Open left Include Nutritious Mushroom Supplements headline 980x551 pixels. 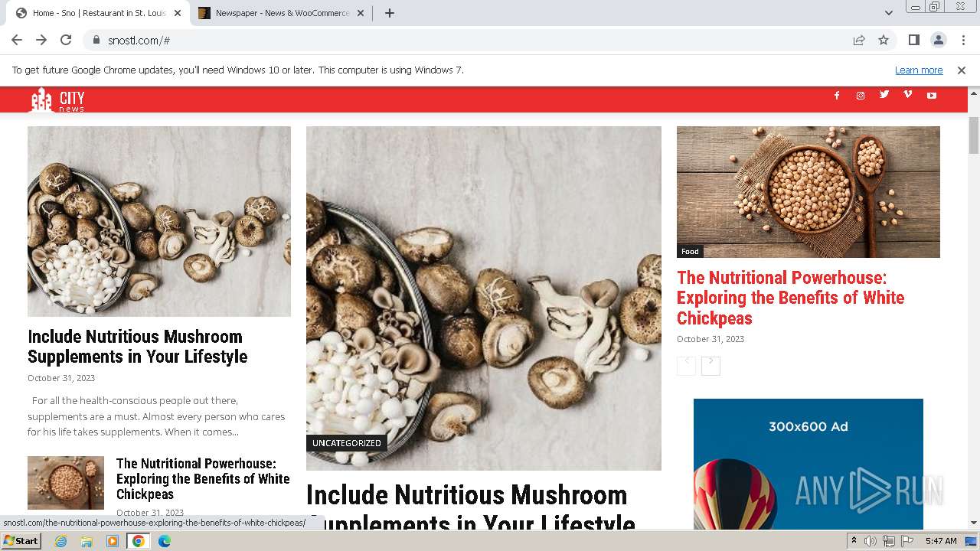[x=138, y=347]
